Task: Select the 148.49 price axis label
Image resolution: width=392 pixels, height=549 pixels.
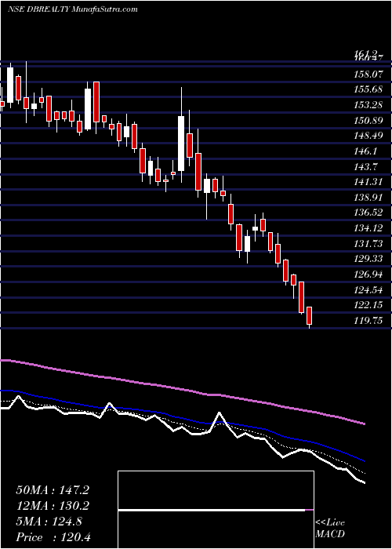Action: [368, 136]
